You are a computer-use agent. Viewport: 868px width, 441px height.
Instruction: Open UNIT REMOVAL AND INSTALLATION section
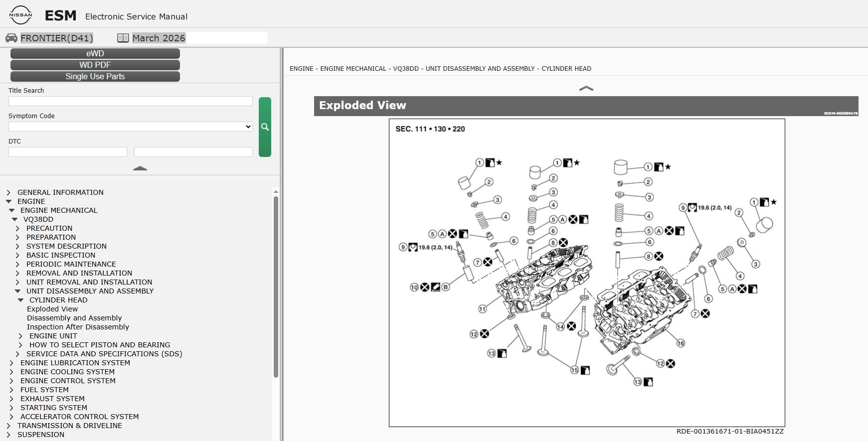[x=89, y=282]
